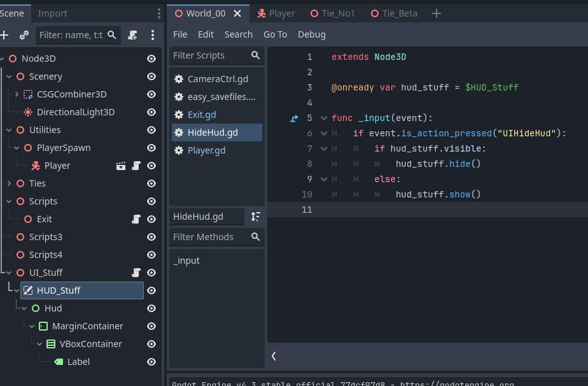This screenshot has width=588, height=386.
Task: Expand the CSGCombiner3D node
Action: pos(17,94)
